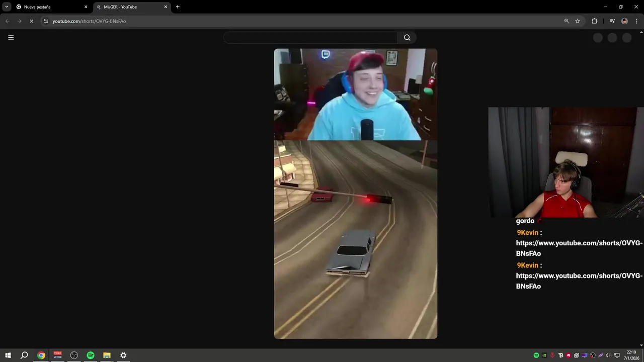The width and height of the screenshot is (644, 362).
Task: Stop loading the page with X button
Action: (31, 21)
